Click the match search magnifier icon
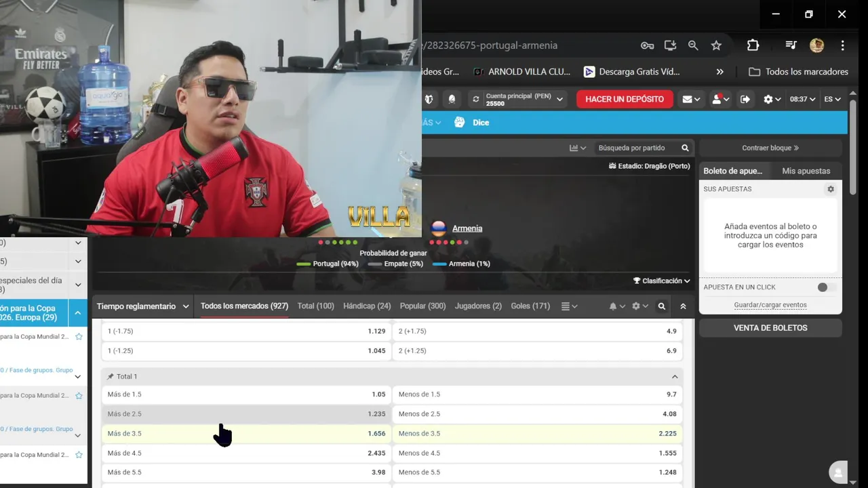 coord(685,148)
